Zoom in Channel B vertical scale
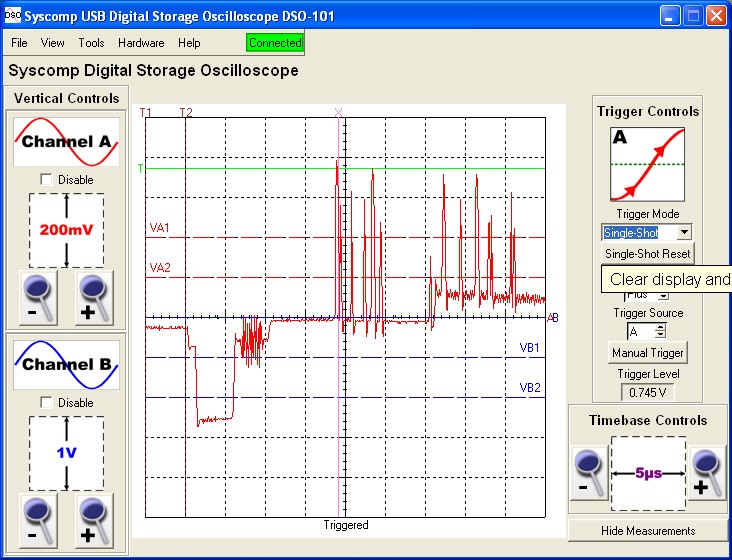The height and width of the screenshot is (560, 732). coord(95,520)
